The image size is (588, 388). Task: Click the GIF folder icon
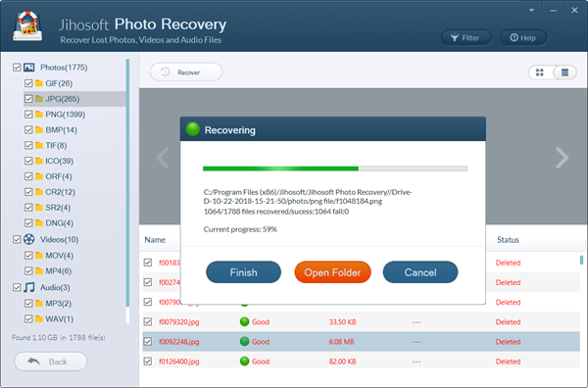(x=39, y=83)
